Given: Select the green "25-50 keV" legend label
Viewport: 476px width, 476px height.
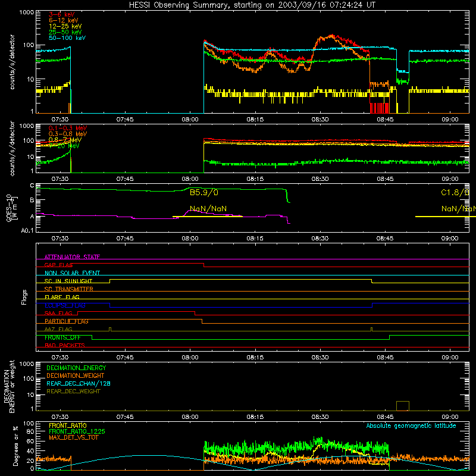Looking at the screenshot, I should coord(65,32).
